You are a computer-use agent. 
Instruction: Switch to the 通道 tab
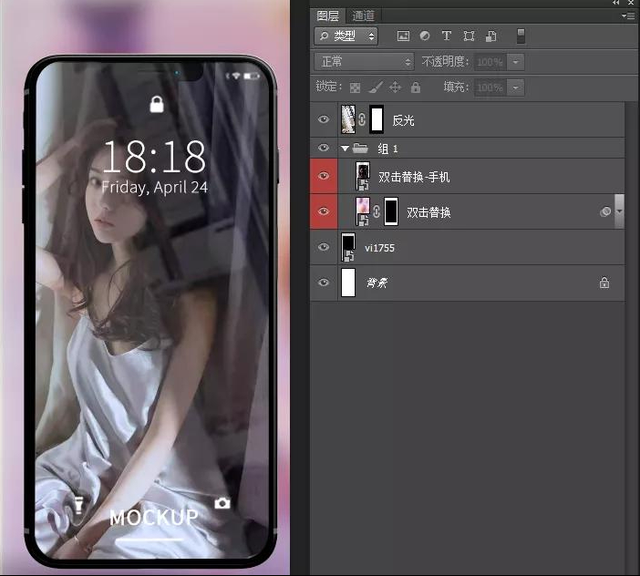tap(363, 16)
